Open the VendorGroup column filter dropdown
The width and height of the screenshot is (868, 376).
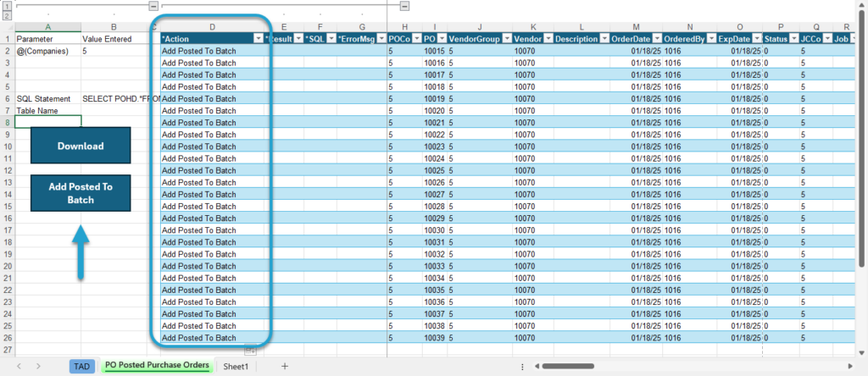tap(505, 39)
